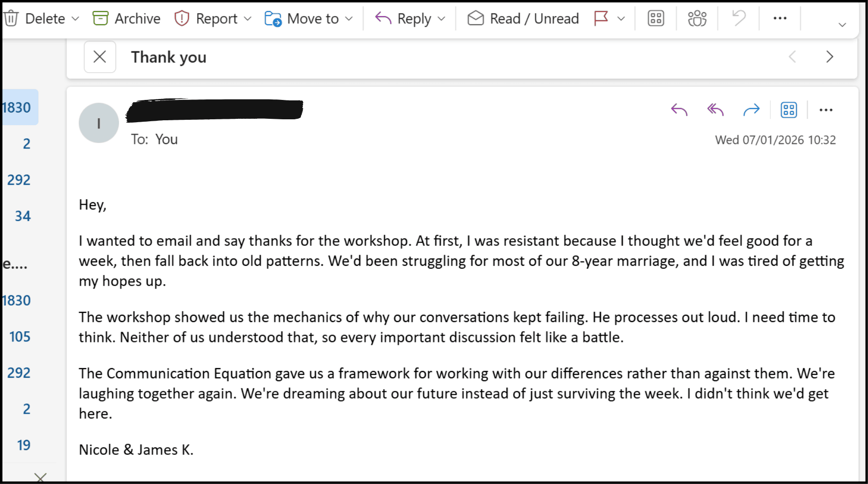Toggle Read / Unread status

[x=523, y=18]
